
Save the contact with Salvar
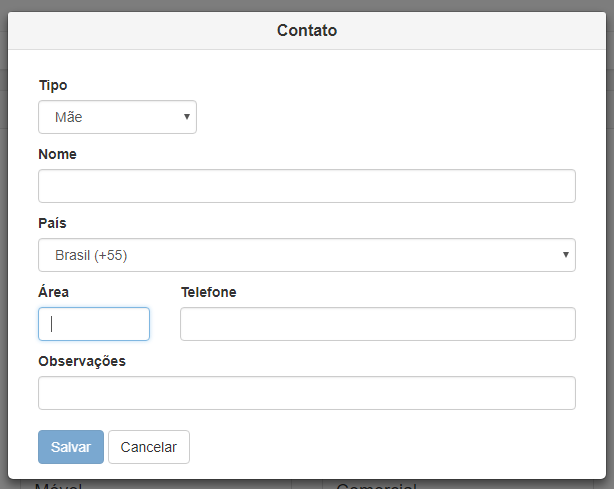tap(71, 447)
